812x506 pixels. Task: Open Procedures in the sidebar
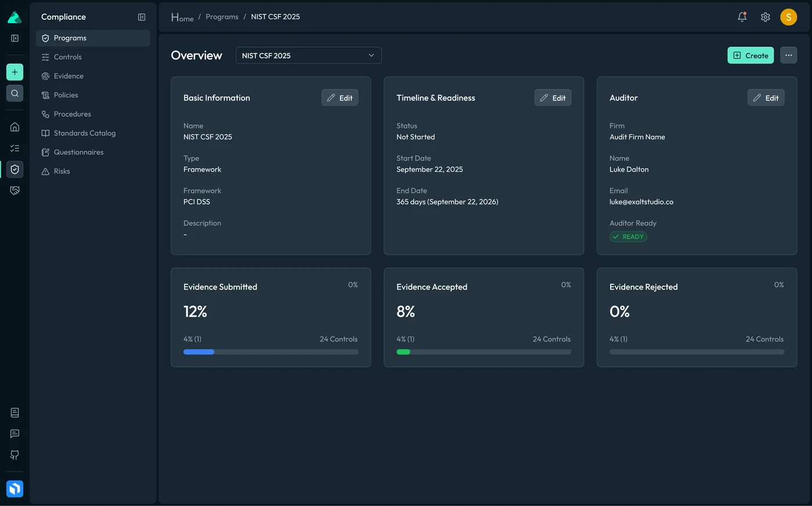point(93,114)
